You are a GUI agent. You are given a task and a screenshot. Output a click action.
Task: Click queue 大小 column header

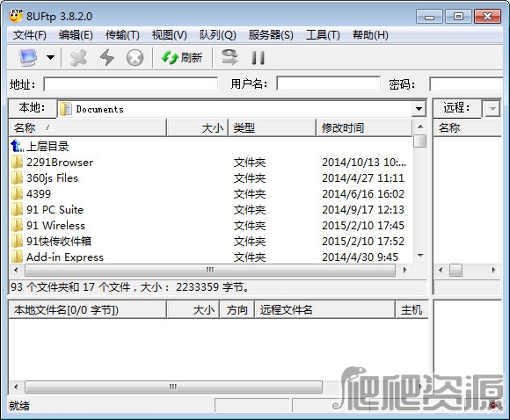pyautogui.click(x=193, y=310)
